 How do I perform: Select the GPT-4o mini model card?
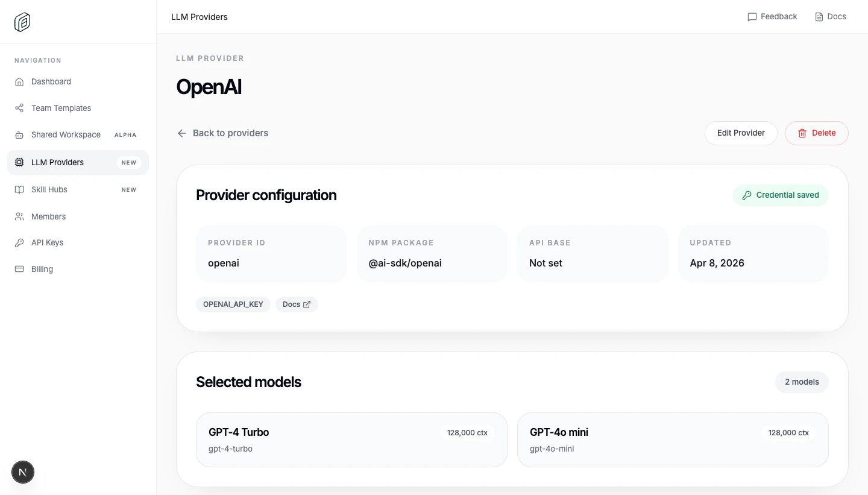pos(673,440)
